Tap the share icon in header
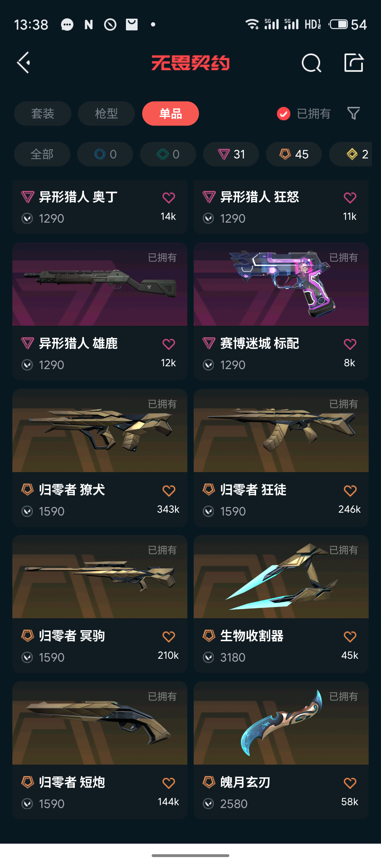Screen dimensions: 381x868 click(x=354, y=63)
